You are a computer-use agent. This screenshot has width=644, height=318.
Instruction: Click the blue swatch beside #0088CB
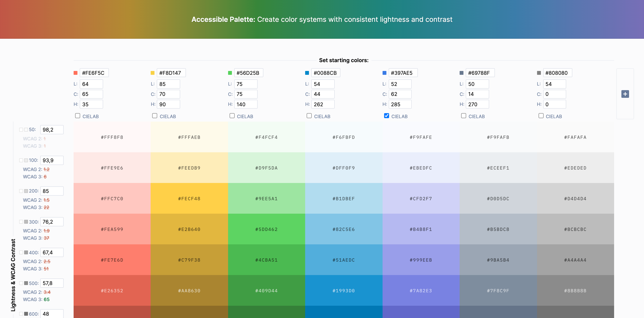[x=307, y=73]
